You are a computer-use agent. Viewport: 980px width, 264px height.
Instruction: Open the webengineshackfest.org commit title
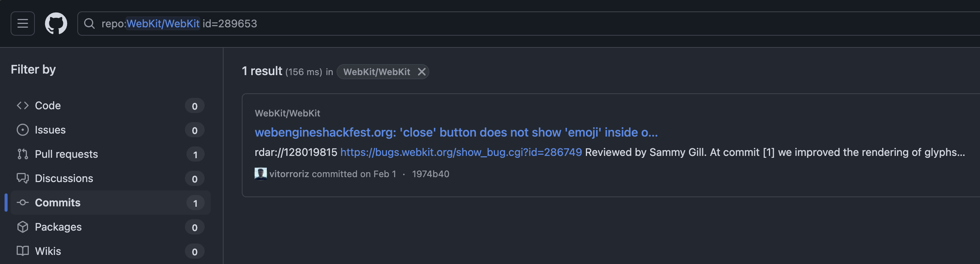(x=456, y=132)
